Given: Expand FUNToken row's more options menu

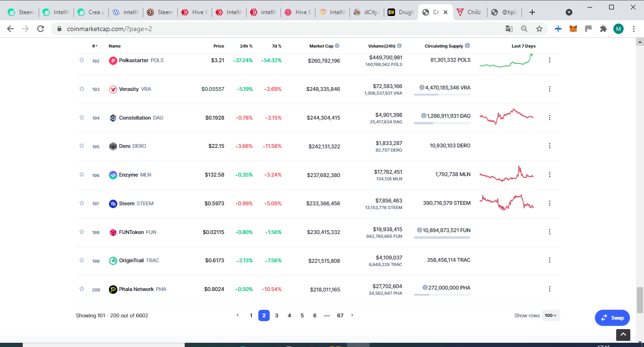Looking at the screenshot, I should click(550, 232).
